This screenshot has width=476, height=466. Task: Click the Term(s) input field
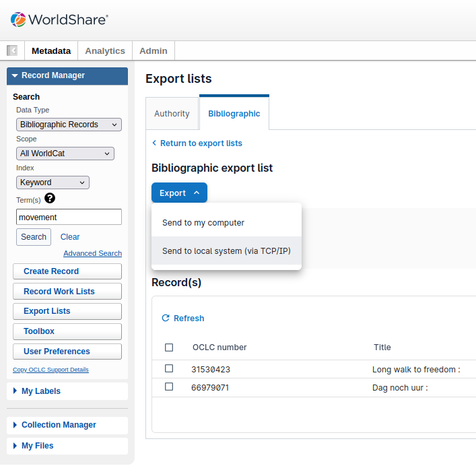coord(69,217)
